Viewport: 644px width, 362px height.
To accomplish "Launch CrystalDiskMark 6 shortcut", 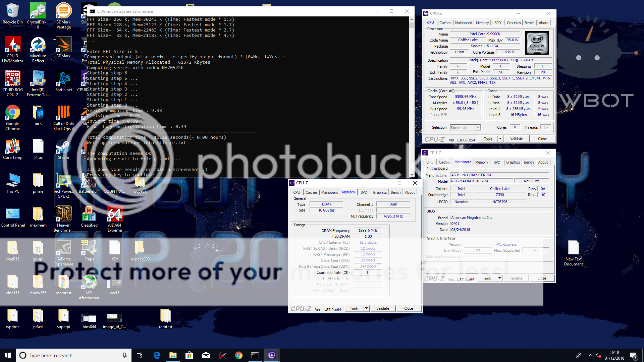I will click(x=38, y=16).
